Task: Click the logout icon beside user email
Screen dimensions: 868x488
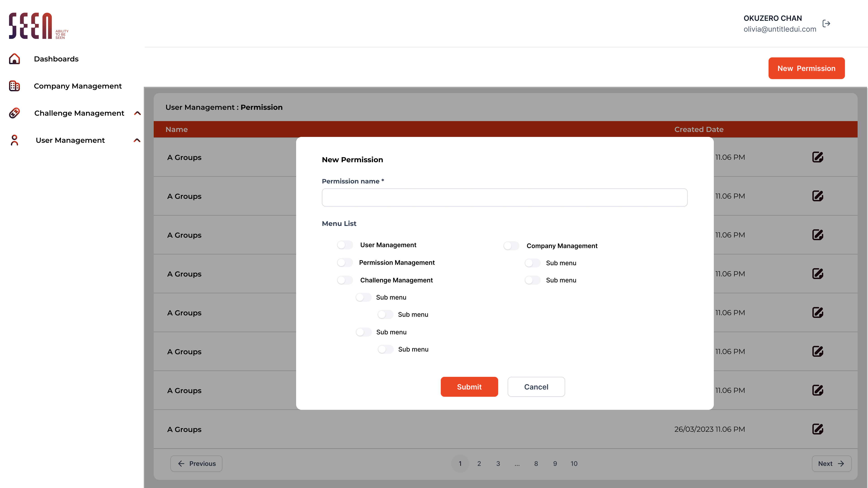Action: (826, 23)
